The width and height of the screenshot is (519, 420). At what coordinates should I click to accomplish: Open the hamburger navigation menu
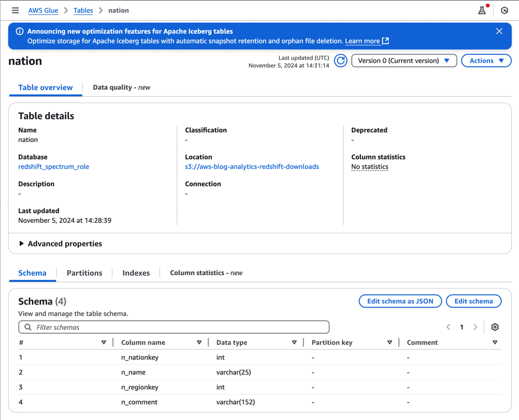tap(15, 10)
